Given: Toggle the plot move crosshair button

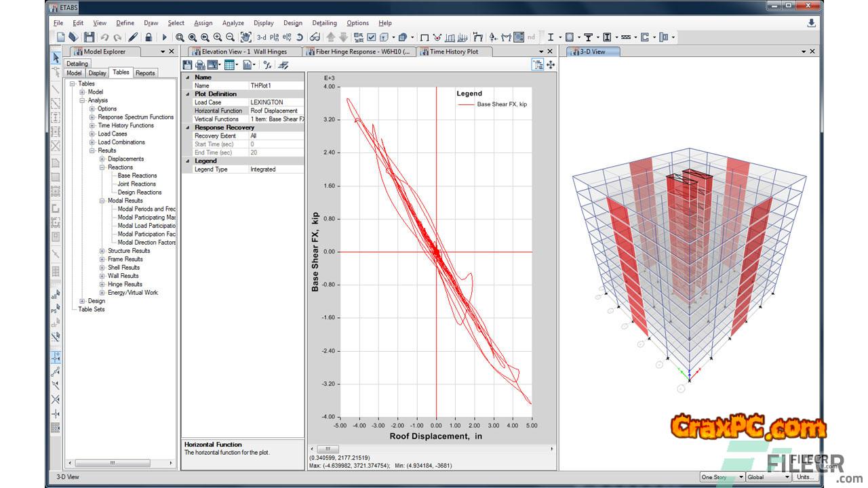Looking at the screenshot, I should (x=551, y=65).
